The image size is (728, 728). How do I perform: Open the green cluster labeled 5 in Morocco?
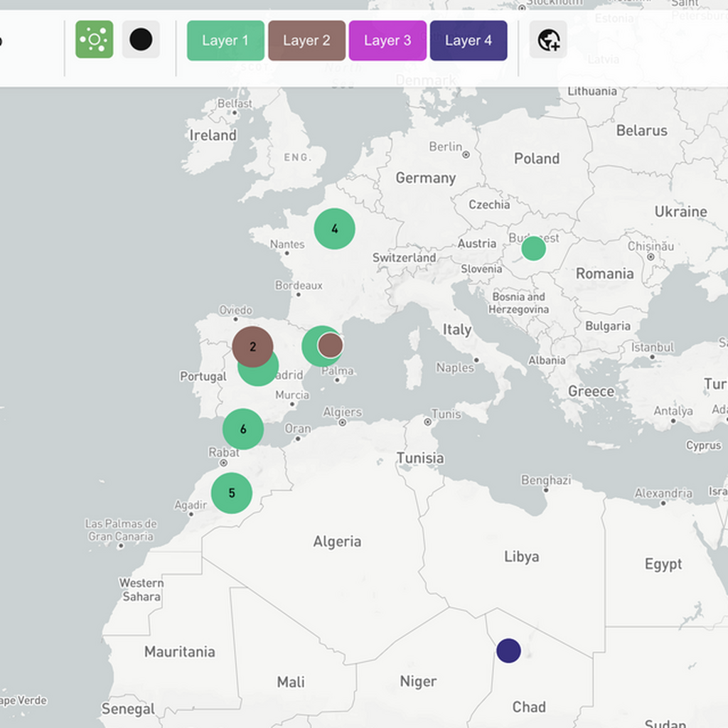coord(232,493)
